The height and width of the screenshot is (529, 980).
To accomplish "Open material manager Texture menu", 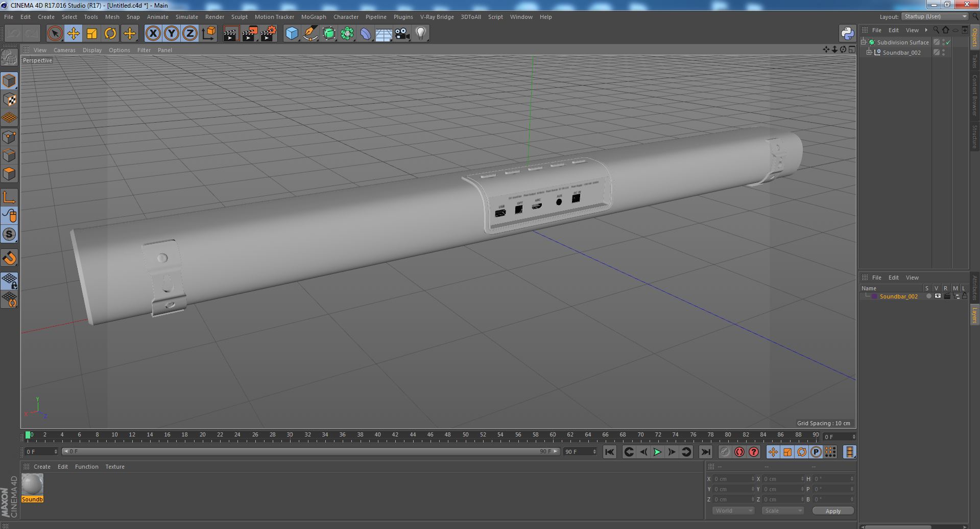I will (115, 467).
